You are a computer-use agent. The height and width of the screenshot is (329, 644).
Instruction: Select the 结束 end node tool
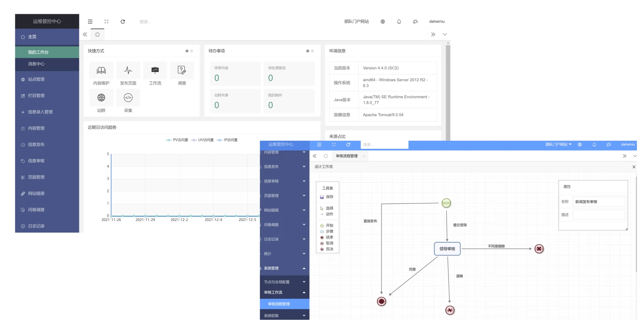click(327, 237)
